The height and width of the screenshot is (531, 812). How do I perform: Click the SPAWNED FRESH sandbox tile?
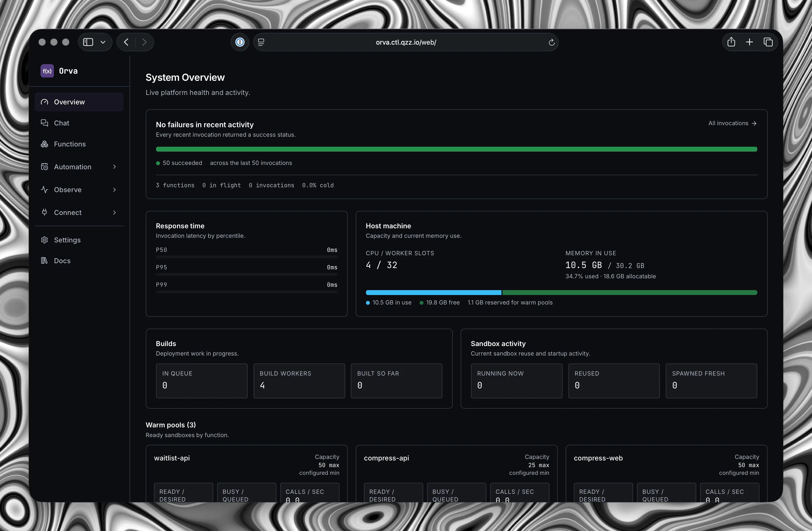[711, 381]
